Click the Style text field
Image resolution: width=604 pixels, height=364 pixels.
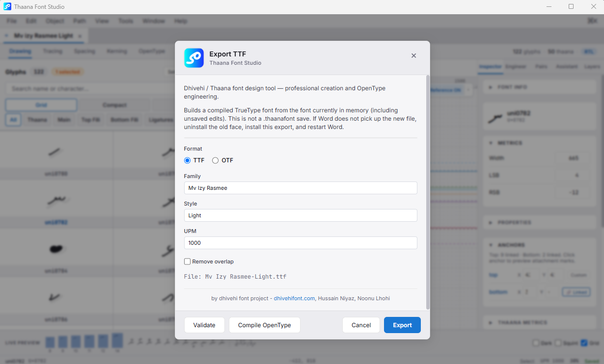pyautogui.click(x=301, y=215)
